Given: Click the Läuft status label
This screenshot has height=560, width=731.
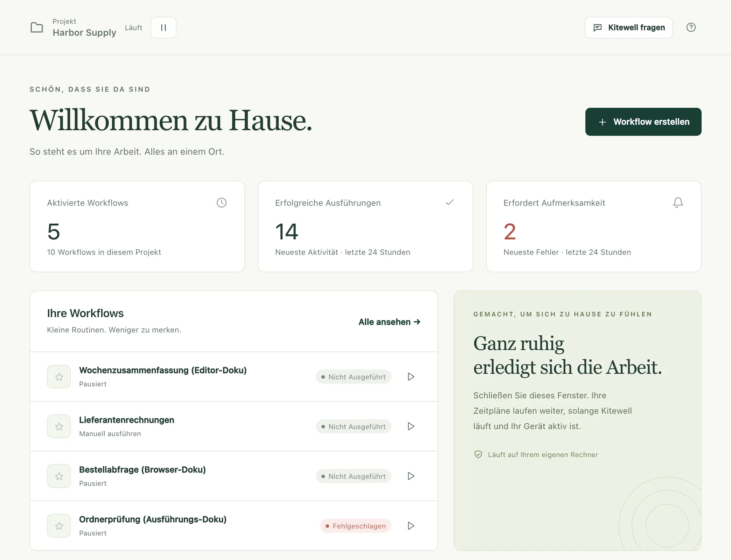Looking at the screenshot, I should 133,28.
